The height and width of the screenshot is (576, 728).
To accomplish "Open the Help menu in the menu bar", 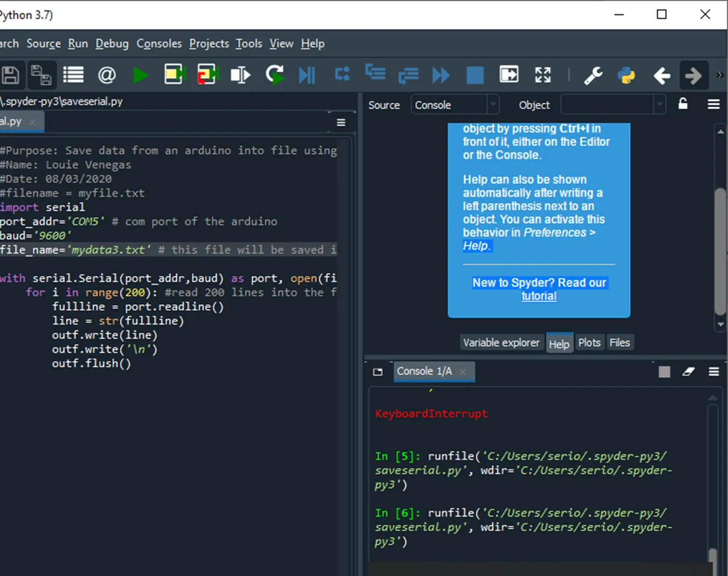I will pyautogui.click(x=313, y=44).
